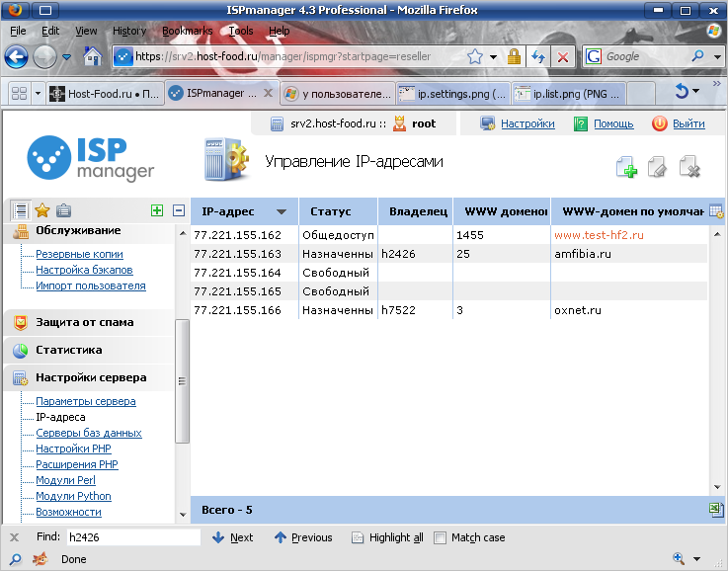
Task: Click the Статус column header
Action: (339, 211)
